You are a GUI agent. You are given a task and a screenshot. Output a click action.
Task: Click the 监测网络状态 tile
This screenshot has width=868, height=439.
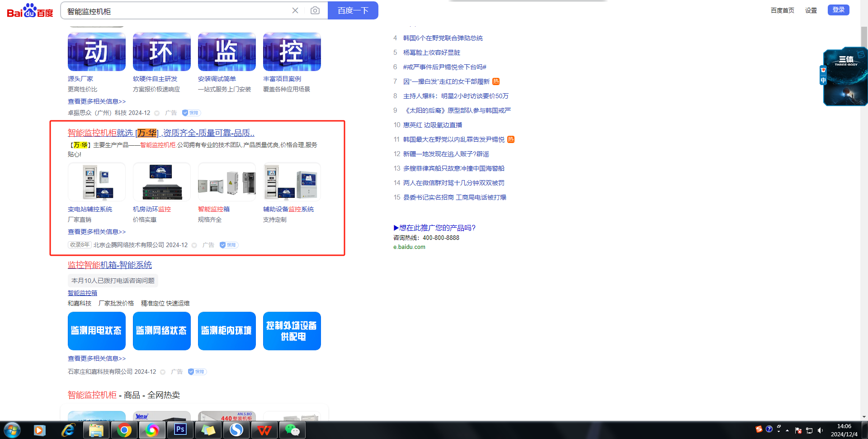[x=162, y=331]
